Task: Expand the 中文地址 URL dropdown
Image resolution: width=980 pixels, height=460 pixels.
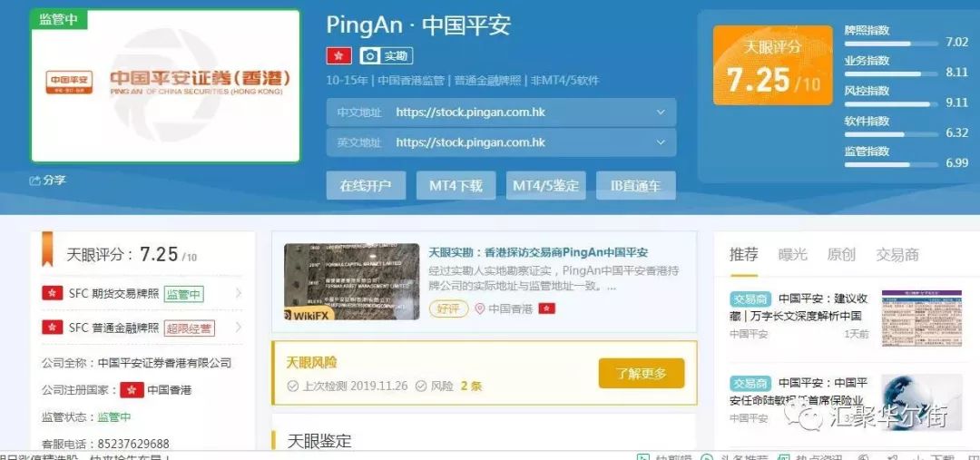Action: (x=661, y=113)
